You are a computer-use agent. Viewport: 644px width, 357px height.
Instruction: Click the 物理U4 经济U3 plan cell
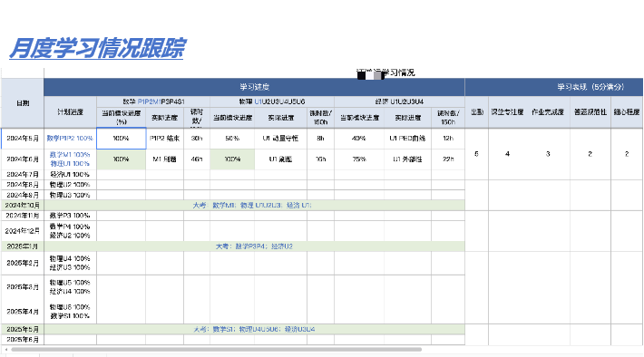pyautogui.click(x=70, y=263)
